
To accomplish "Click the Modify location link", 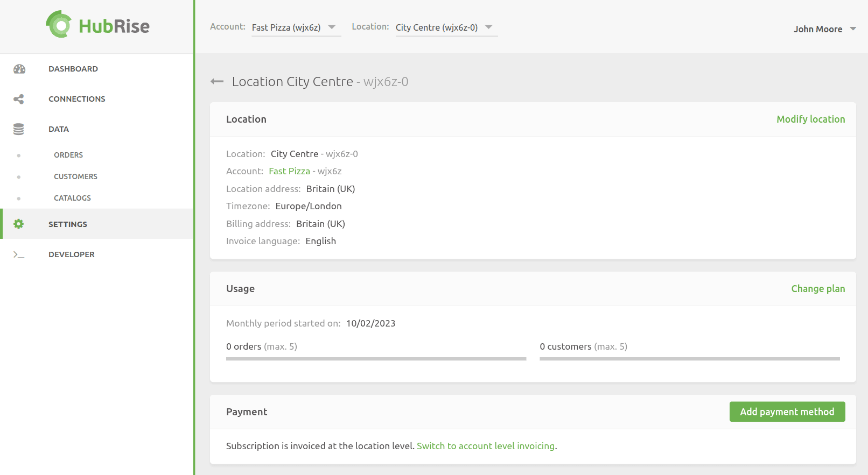I will (x=810, y=119).
